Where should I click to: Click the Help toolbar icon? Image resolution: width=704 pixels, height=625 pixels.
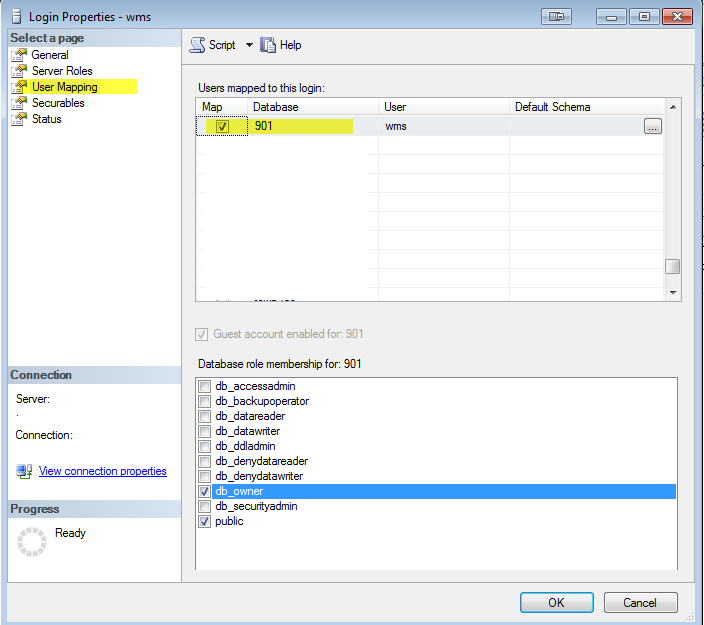268,45
